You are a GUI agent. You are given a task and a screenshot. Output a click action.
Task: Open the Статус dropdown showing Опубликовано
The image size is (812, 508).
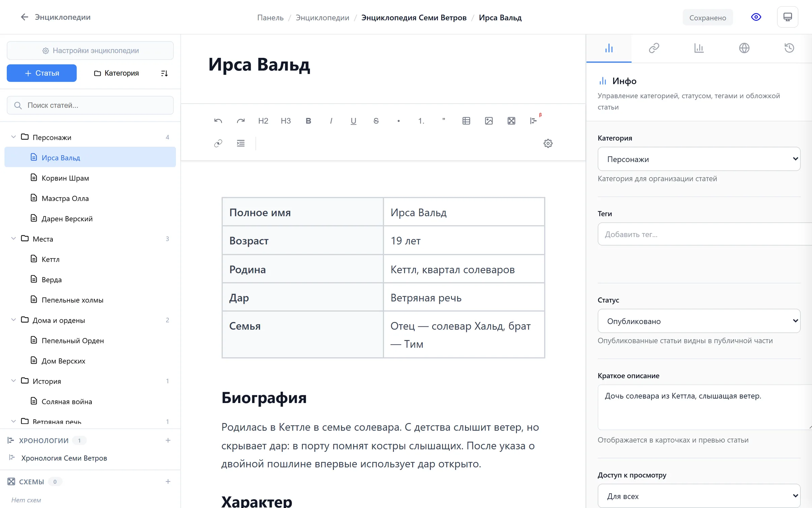[699, 321]
